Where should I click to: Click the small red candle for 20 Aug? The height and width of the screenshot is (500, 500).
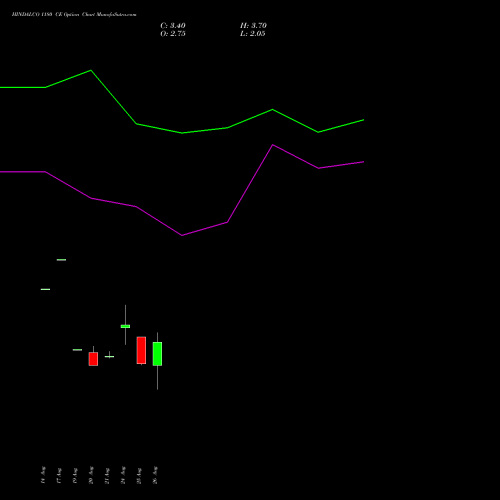point(93,359)
